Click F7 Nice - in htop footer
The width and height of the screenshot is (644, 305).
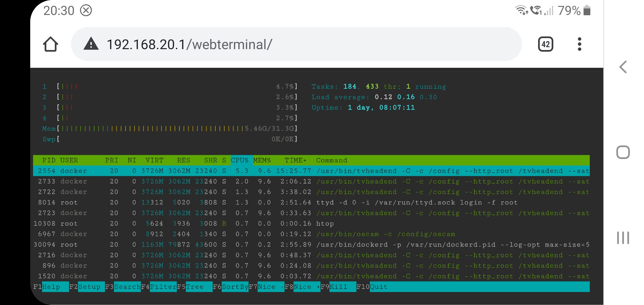pos(266,287)
